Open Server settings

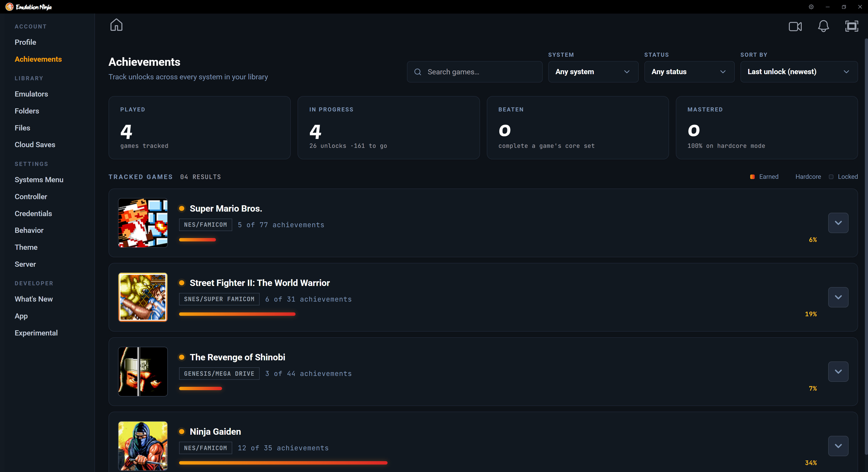click(x=25, y=264)
